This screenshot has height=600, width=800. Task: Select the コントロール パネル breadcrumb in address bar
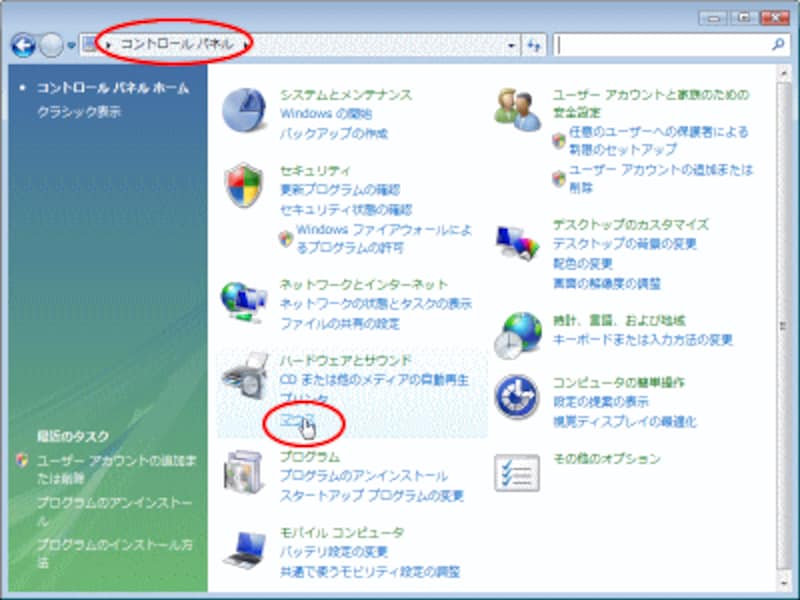[x=177, y=44]
